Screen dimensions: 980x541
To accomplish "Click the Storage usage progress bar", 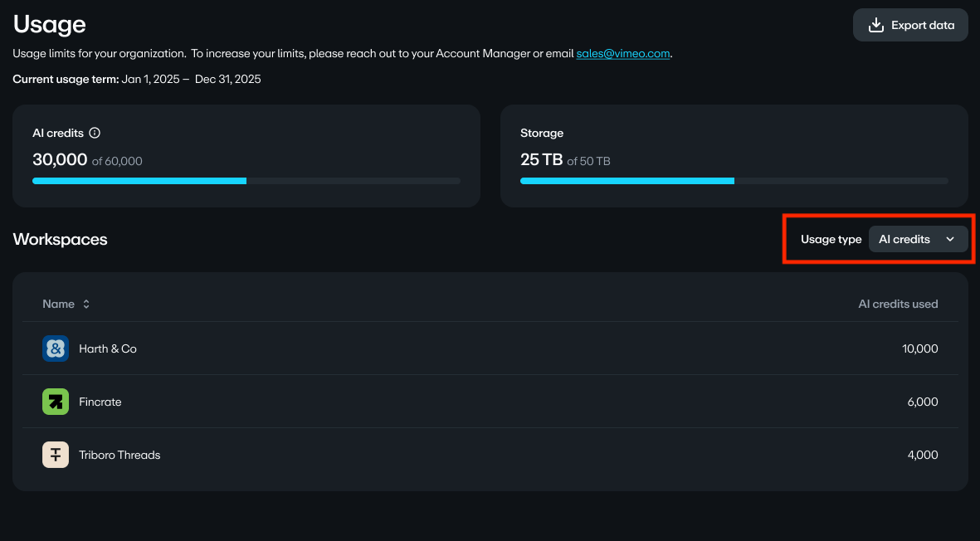I will click(x=734, y=180).
